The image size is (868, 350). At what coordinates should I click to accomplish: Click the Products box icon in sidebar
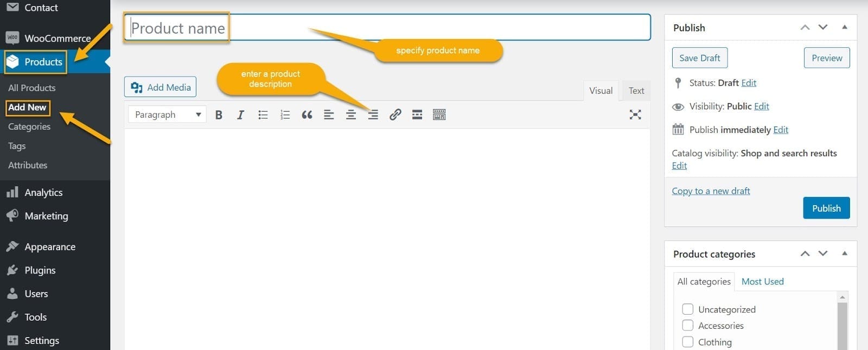click(x=12, y=62)
